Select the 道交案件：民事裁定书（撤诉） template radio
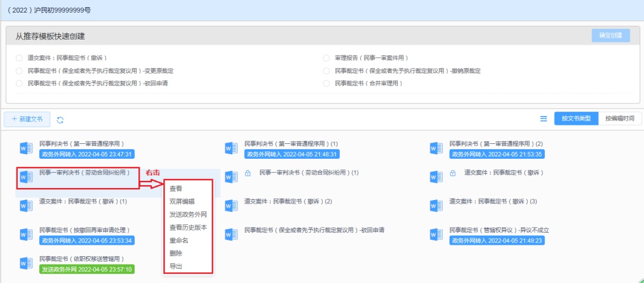644x283 pixels. pos(19,58)
